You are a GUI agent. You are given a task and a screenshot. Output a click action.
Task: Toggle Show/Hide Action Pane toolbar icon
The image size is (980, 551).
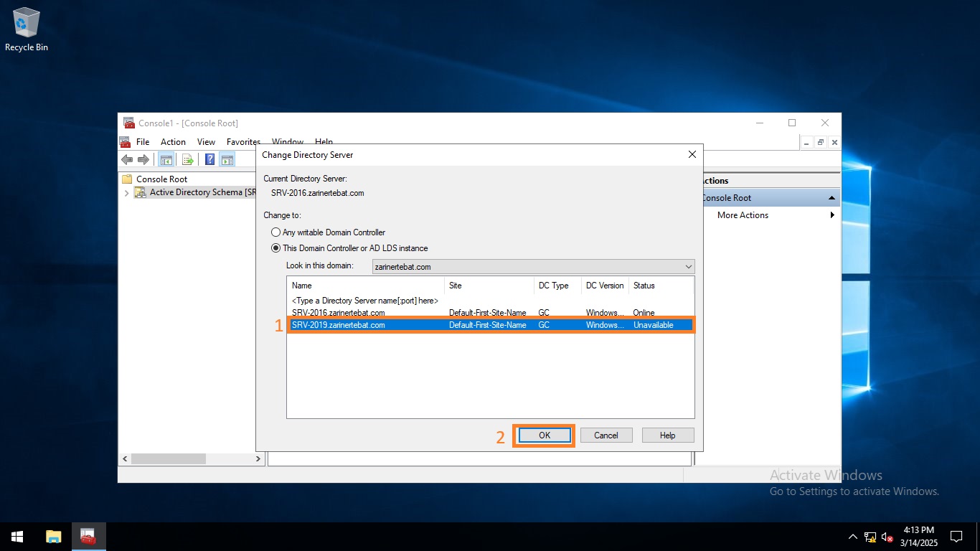(x=227, y=159)
